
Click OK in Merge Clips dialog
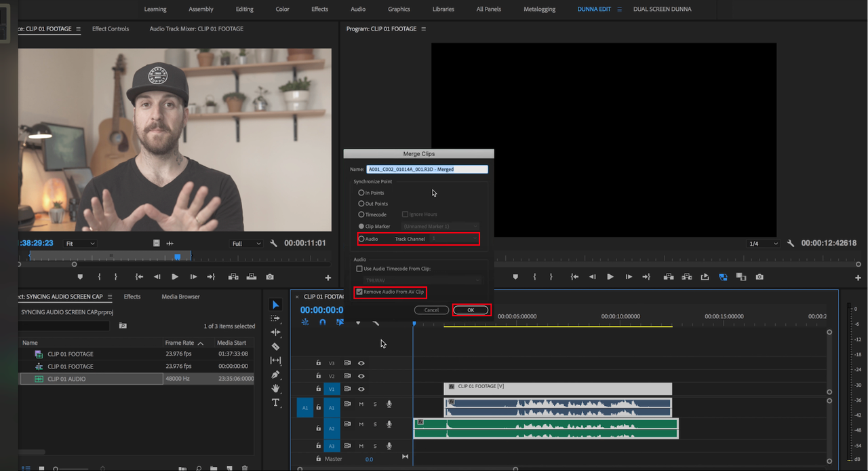tap(471, 310)
